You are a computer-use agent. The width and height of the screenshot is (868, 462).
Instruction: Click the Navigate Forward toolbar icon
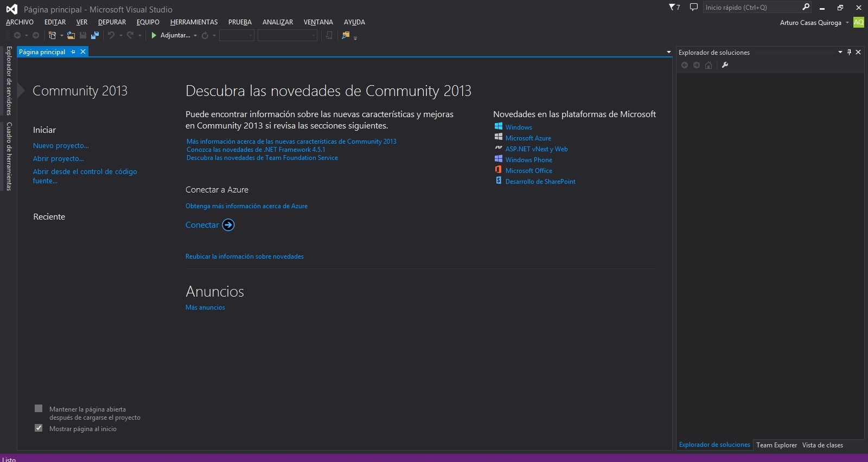(x=36, y=35)
